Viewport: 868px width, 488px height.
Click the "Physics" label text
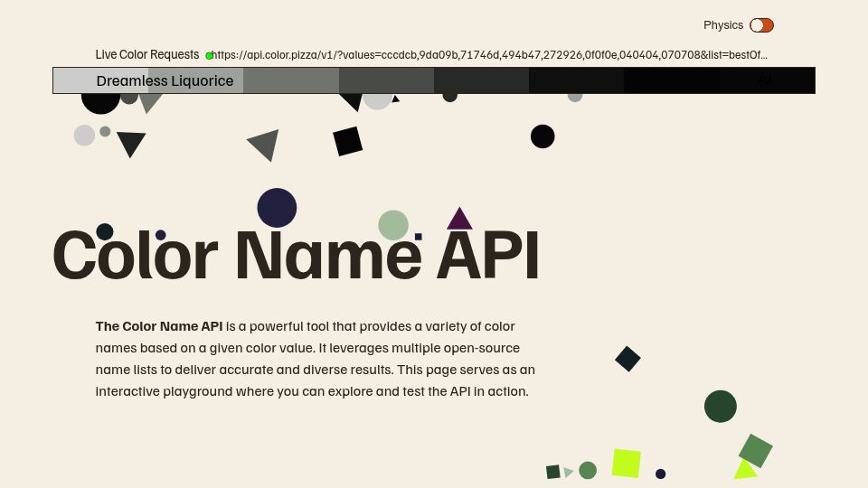point(723,25)
